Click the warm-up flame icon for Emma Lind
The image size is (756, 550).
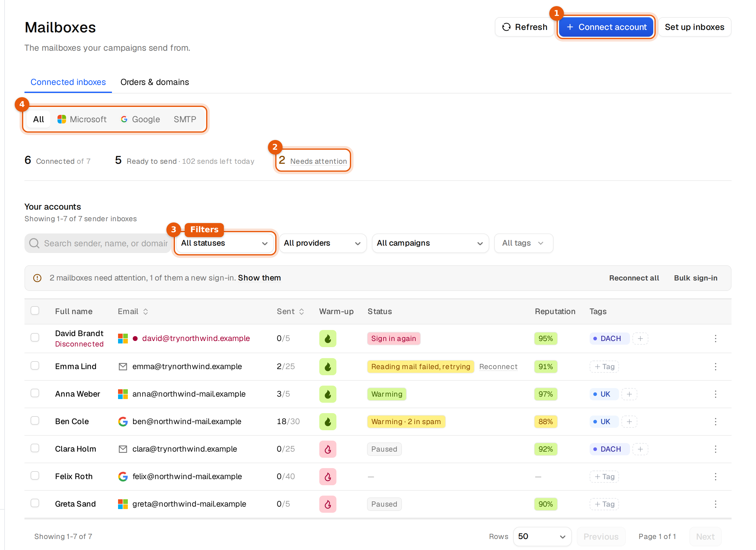(x=328, y=366)
